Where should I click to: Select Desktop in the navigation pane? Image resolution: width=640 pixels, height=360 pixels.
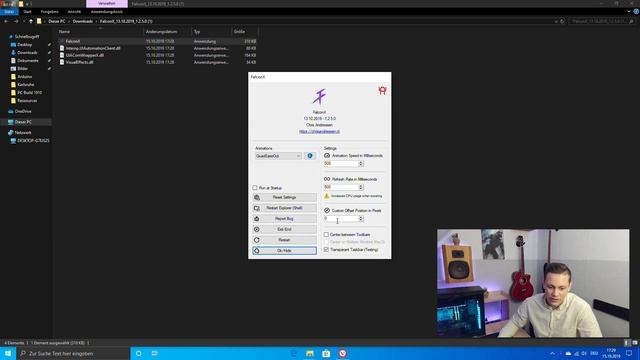pos(24,44)
